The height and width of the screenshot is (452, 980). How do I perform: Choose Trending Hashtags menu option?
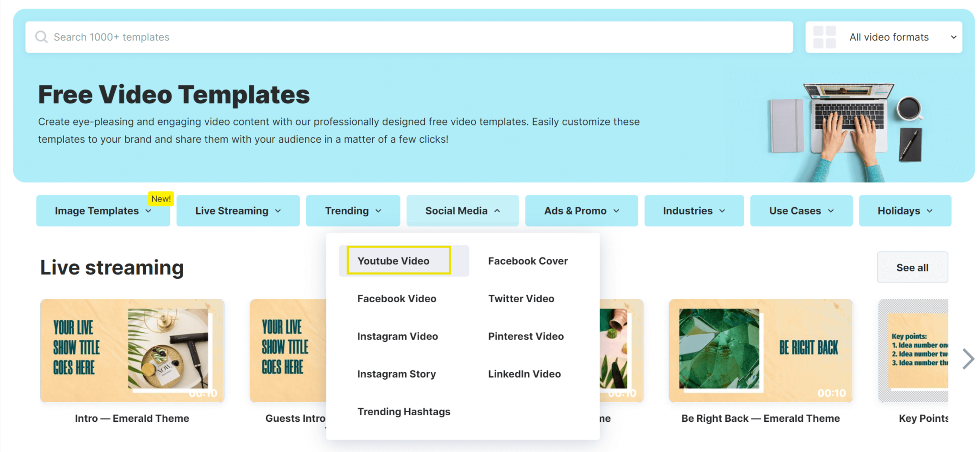point(404,412)
